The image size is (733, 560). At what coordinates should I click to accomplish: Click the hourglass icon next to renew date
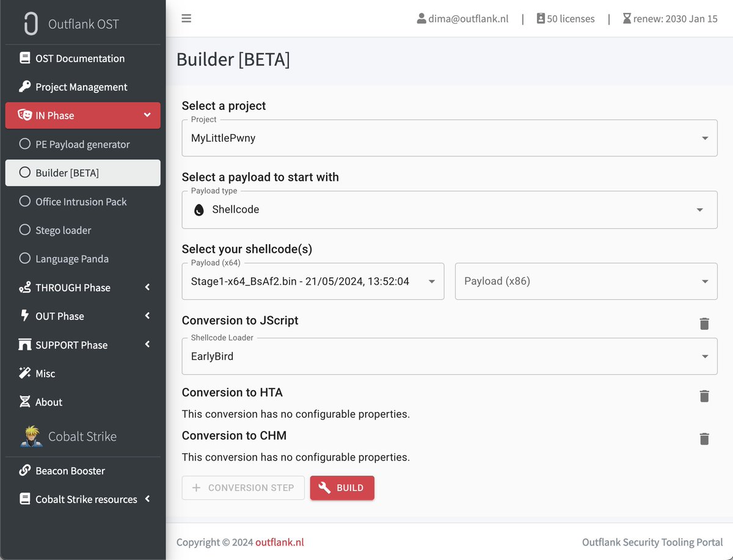pyautogui.click(x=627, y=18)
